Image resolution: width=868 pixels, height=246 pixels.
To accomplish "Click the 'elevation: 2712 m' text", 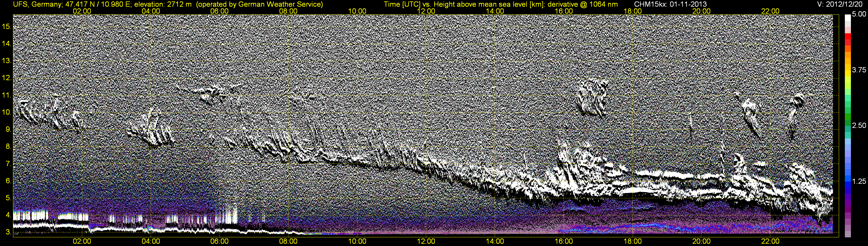I will click(163, 4).
